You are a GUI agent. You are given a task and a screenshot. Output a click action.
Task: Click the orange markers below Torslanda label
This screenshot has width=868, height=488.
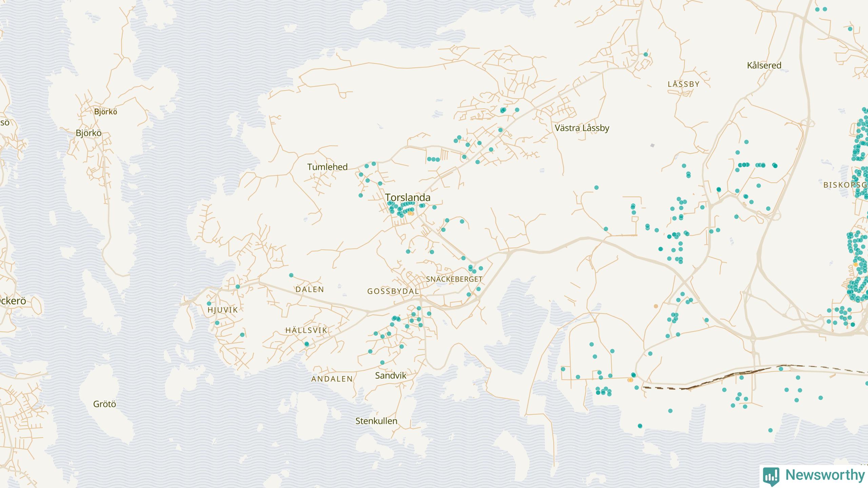point(411,213)
